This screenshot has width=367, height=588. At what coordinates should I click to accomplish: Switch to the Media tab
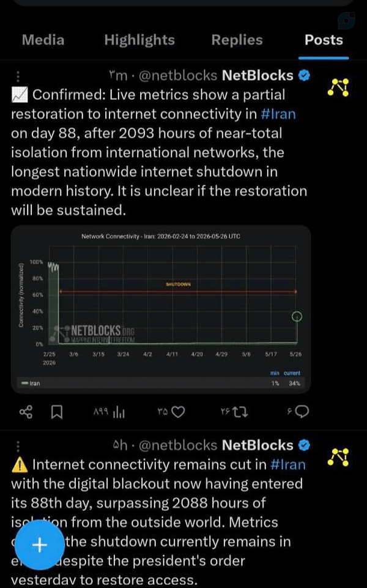[x=43, y=40]
